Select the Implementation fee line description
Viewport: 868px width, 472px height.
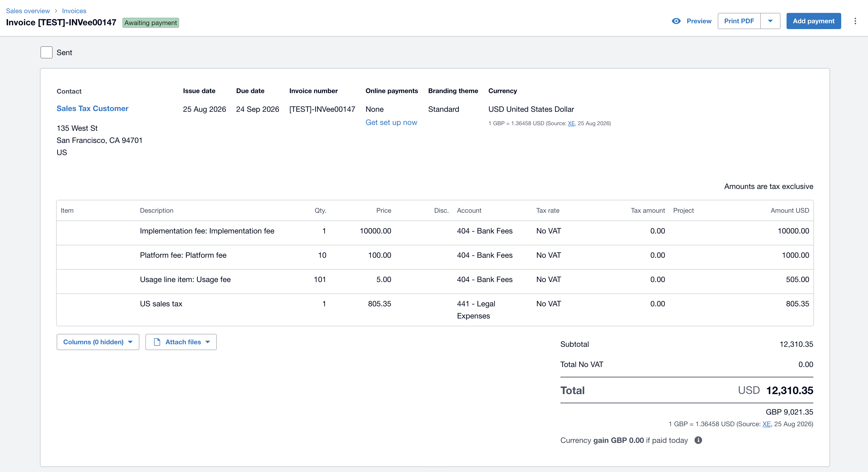(x=207, y=231)
